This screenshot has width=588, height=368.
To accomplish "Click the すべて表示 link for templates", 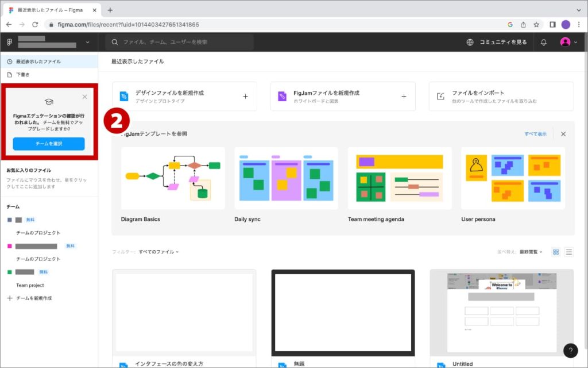I will (536, 134).
